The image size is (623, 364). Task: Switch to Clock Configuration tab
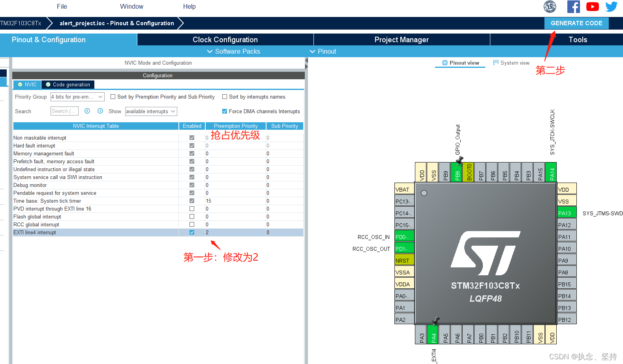coord(225,39)
